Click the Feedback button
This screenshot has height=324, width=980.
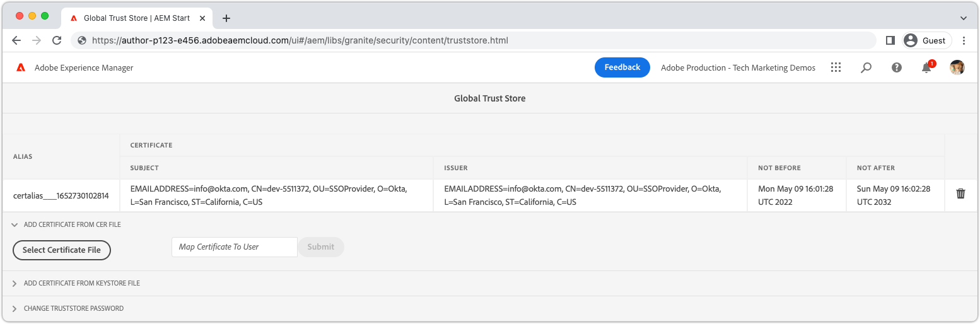(622, 67)
